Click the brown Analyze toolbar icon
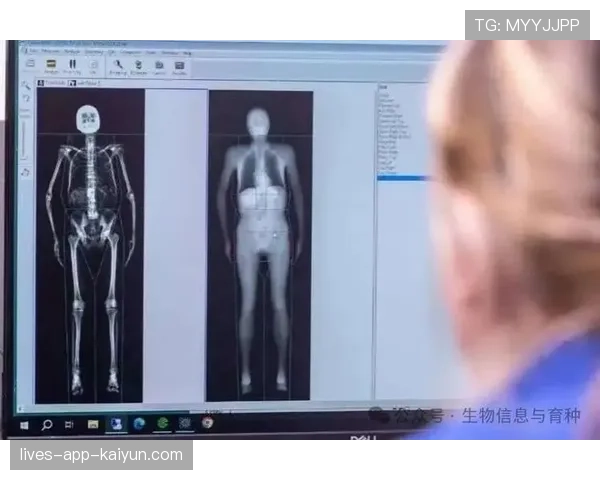 coord(51,66)
